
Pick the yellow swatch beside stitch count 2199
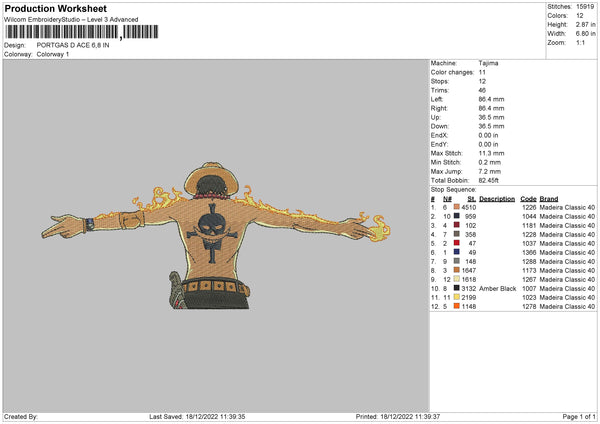click(x=457, y=297)
